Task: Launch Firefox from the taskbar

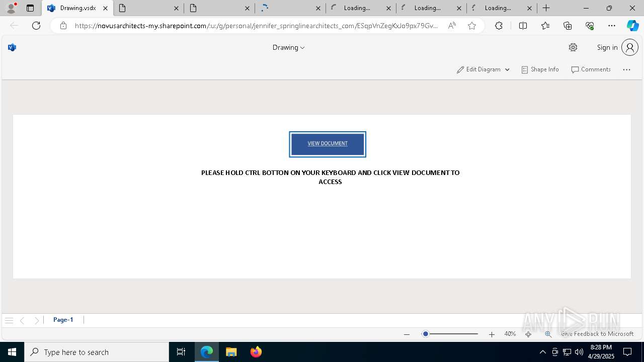Action: pyautogui.click(x=256, y=352)
